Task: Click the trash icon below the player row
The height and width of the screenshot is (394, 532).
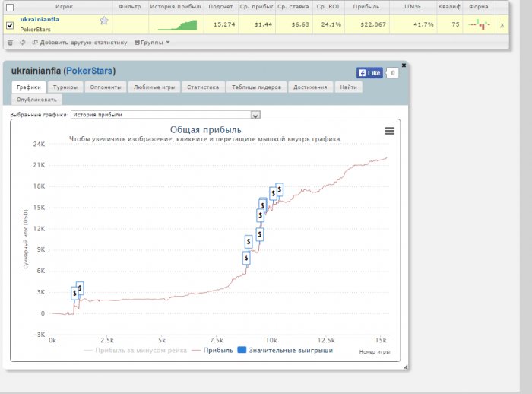Action: pyautogui.click(x=10, y=42)
